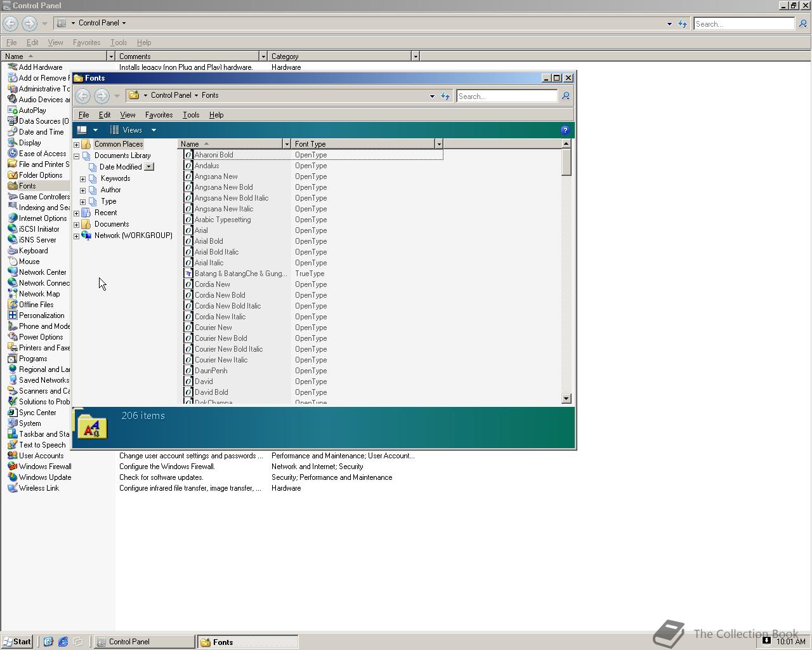Open the Date Modified dropdown arrow
Viewport: 812px width, 650px height.
click(x=149, y=167)
